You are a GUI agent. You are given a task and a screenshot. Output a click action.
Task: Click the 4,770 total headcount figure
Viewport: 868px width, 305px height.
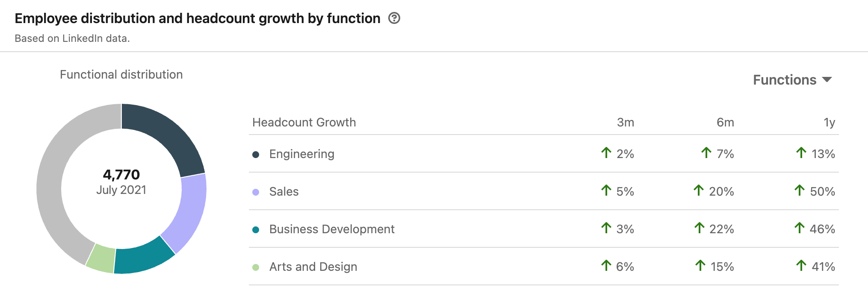point(121,174)
